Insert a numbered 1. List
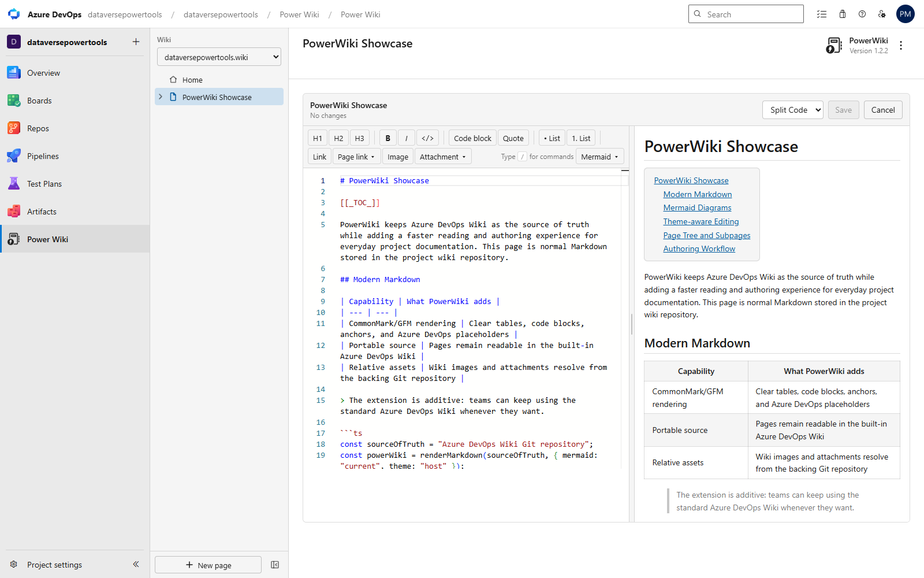The height and width of the screenshot is (578, 924). coord(581,138)
